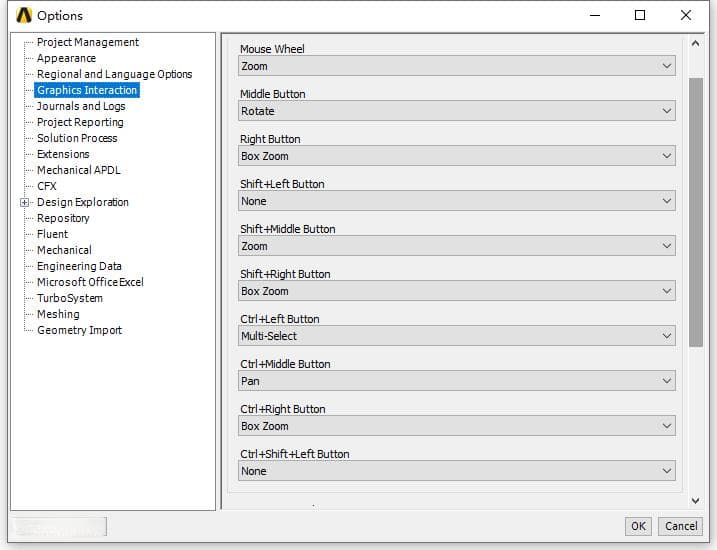Click the scrollbar up arrow
This screenshot has height=550, width=717.
(x=696, y=43)
